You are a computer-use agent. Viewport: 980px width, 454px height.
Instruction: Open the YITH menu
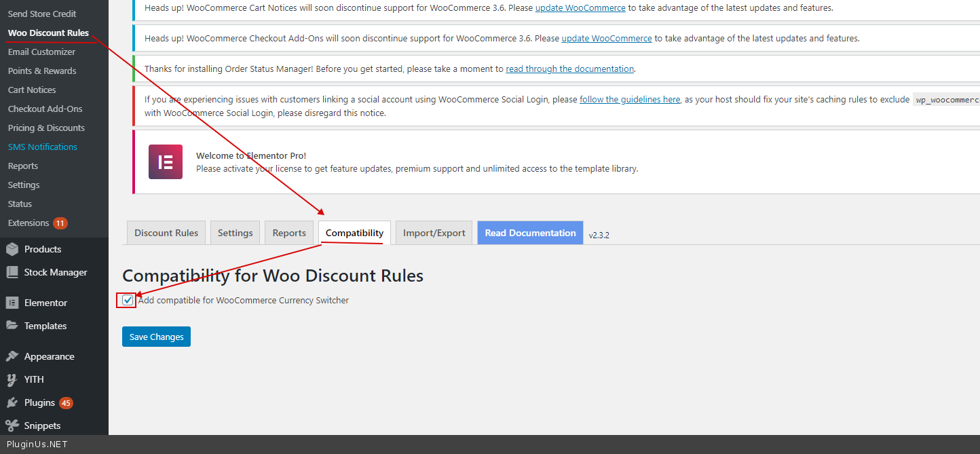pos(34,379)
